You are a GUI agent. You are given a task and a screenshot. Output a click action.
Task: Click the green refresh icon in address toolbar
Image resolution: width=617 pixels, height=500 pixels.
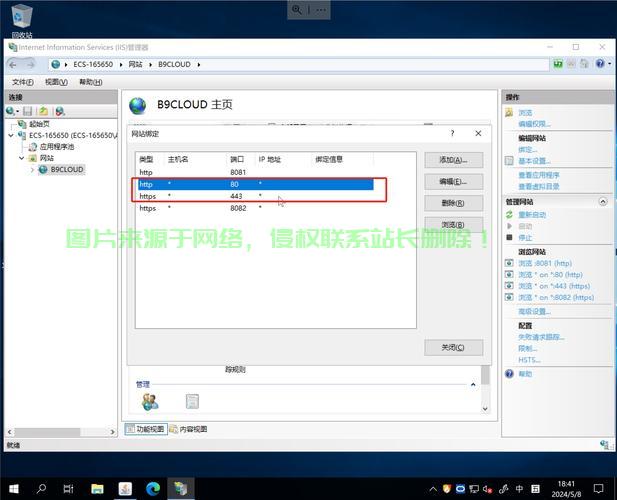point(558,63)
